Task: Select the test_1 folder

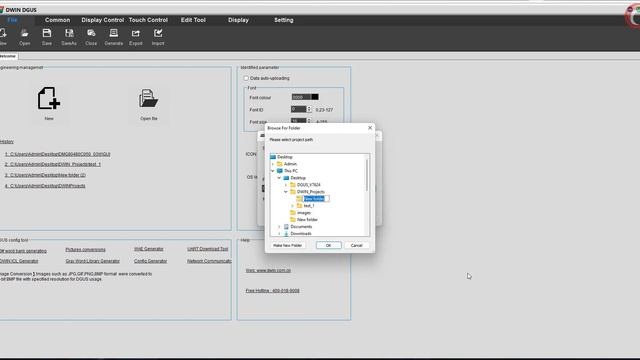Action: point(309,206)
